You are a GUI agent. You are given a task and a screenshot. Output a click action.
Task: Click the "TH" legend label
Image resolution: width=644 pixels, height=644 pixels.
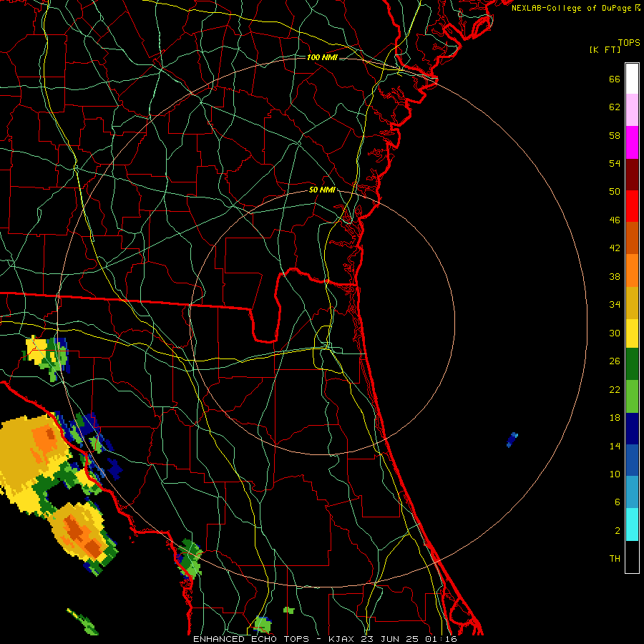615,559
